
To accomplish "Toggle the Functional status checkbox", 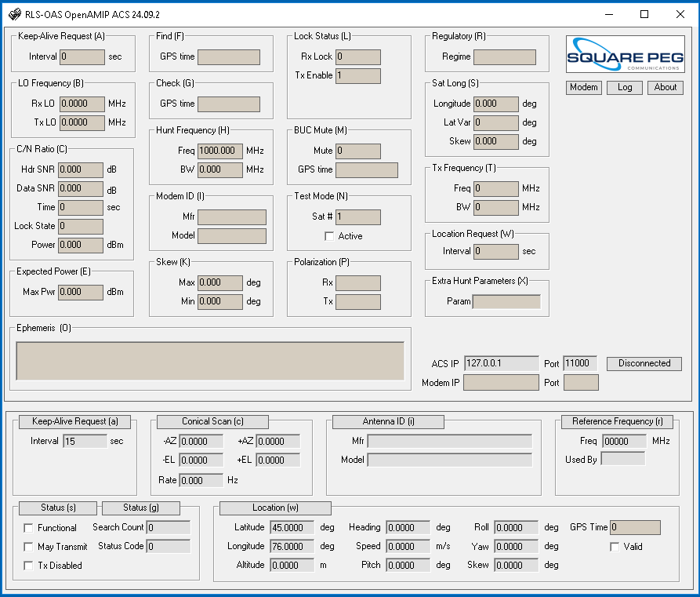I will pos(28,528).
